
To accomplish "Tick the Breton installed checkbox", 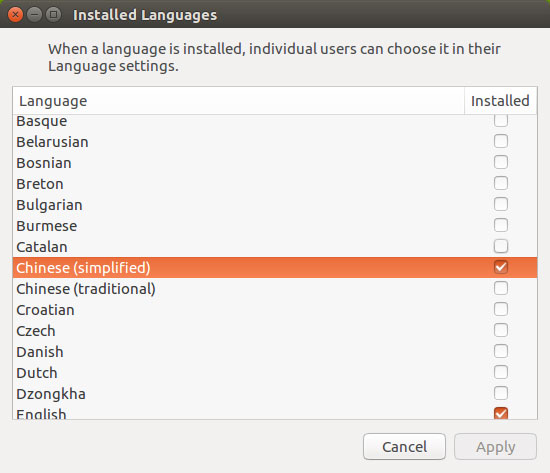I will [501, 183].
